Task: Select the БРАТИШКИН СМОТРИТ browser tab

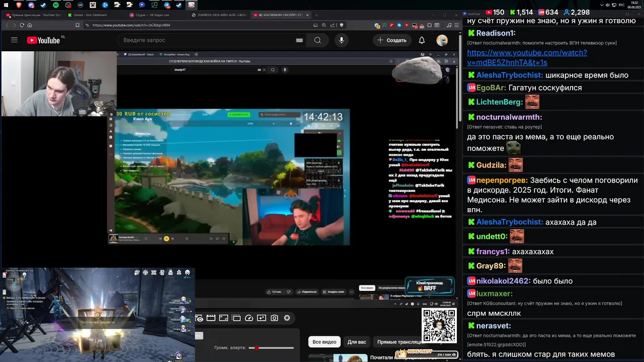Action: [x=280, y=15]
